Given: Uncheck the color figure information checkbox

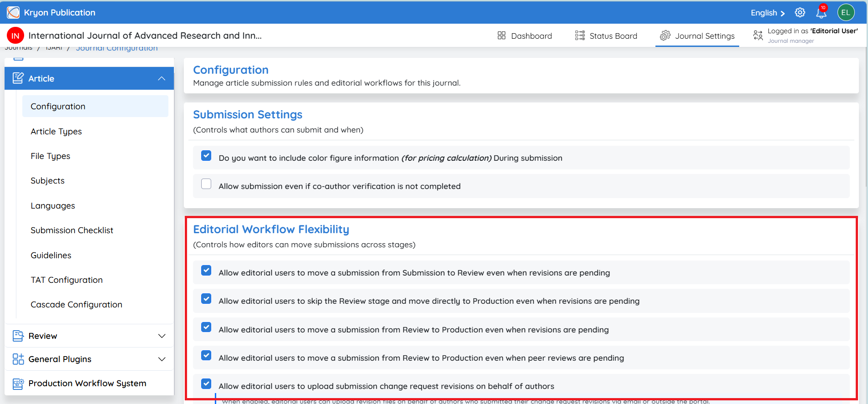Looking at the screenshot, I should [206, 156].
